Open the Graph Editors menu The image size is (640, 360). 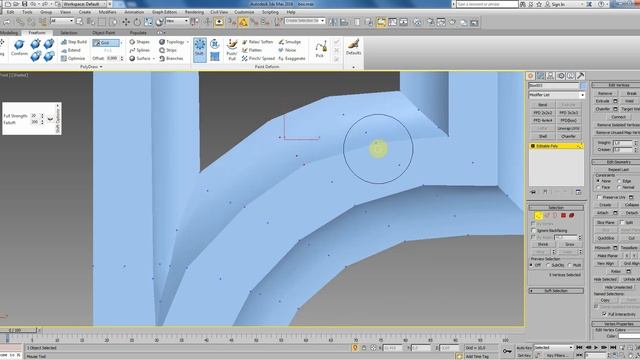[164, 12]
